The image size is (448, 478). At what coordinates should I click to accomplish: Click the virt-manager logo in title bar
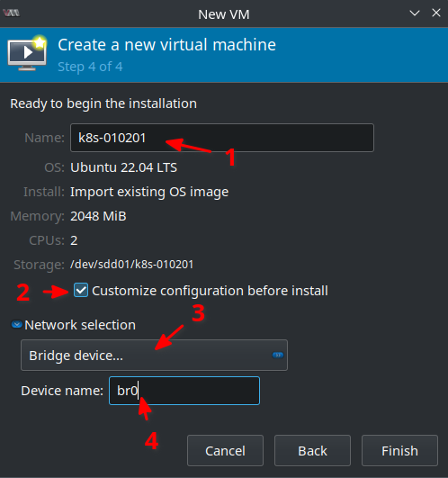[x=12, y=14]
